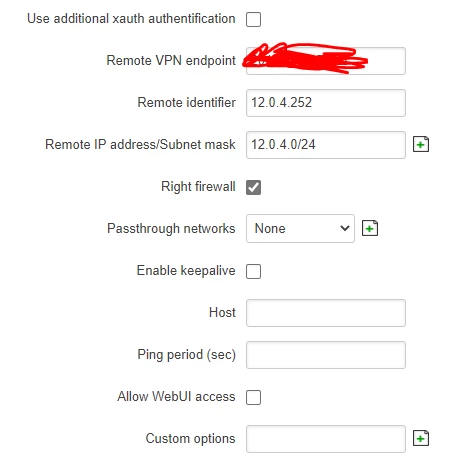Click the "Allow WebUI access" label

point(176,396)
